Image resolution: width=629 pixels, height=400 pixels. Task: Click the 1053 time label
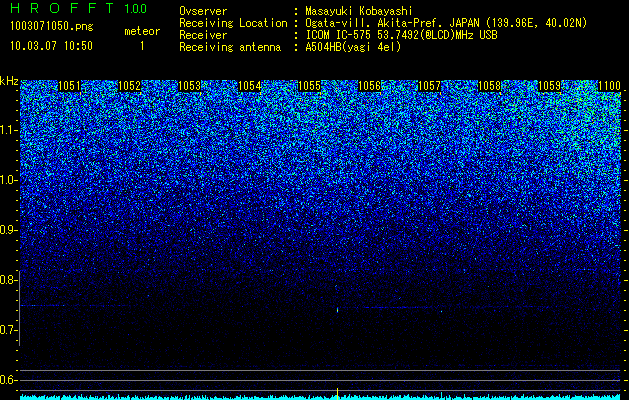click(x=189, y=86)
